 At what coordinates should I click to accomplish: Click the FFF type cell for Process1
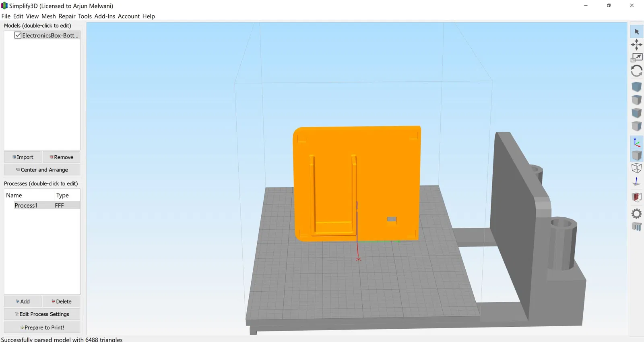[x=60, y=205]
